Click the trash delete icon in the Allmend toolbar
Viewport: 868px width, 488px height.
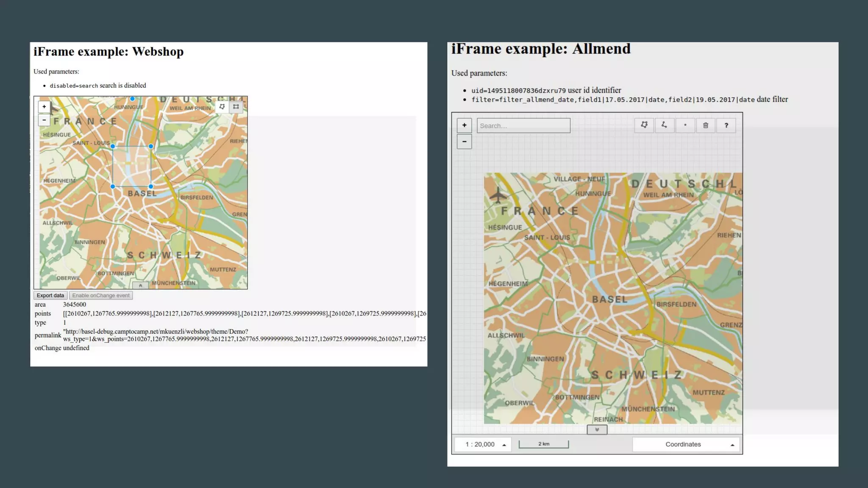click(x=706, y=125)
